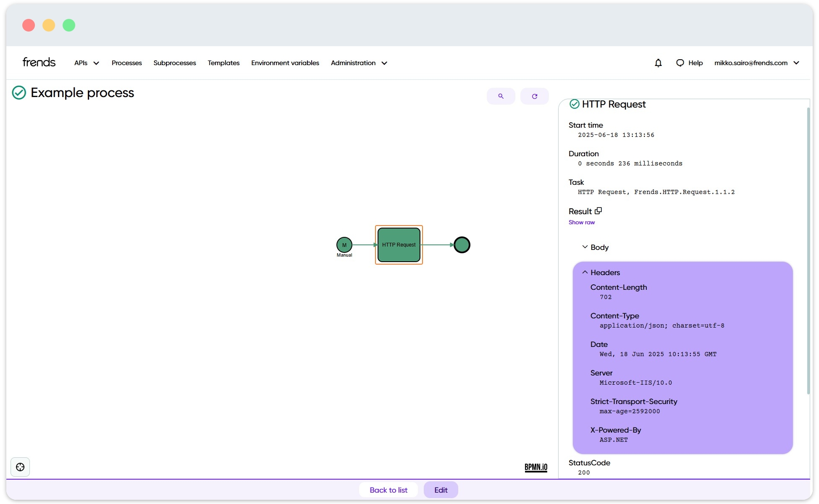Click the Back to list button
819x504 pixels.
coord(388,490)
